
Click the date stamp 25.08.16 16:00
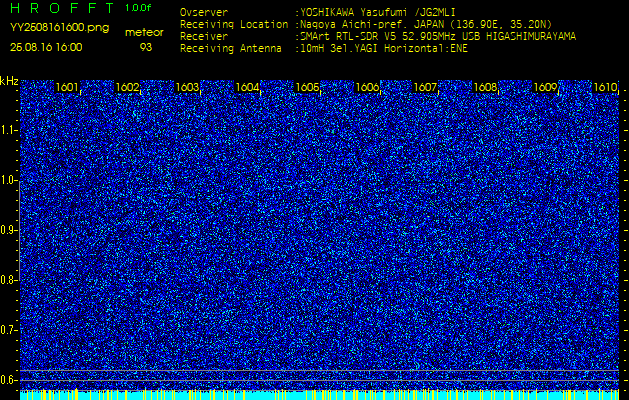tap(46, 47)
